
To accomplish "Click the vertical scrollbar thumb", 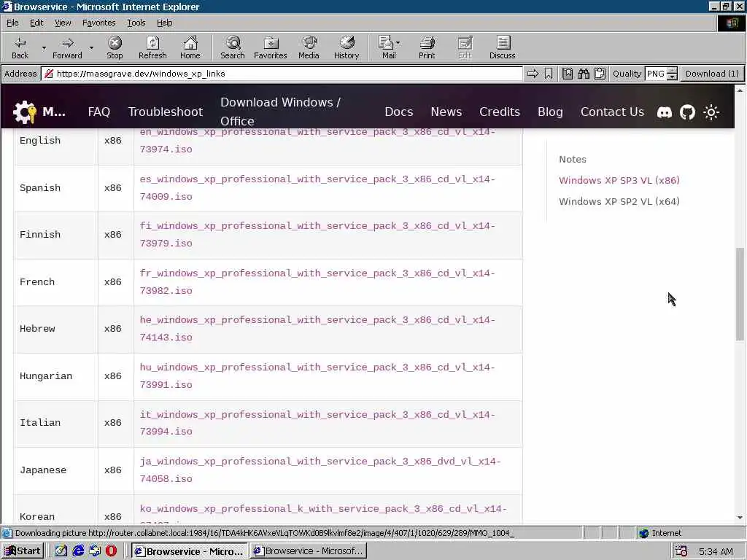I will [x=740, y=294].
